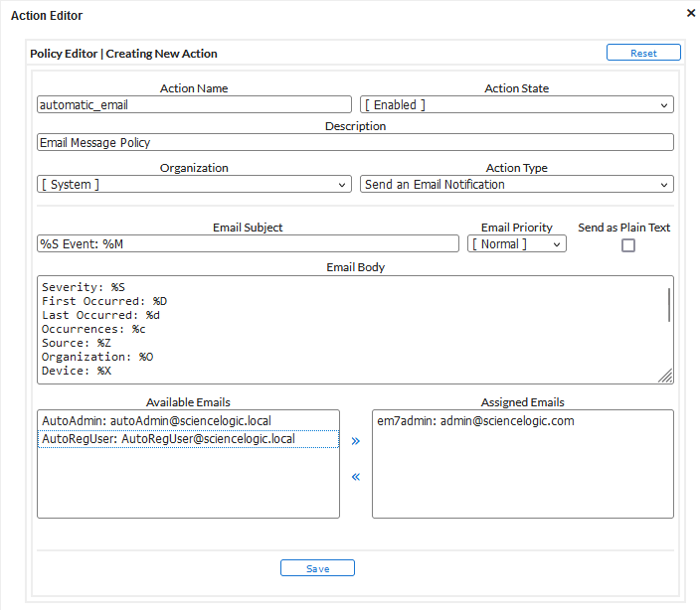Click the Save button
This screenshot has height=612, width=700.
coord(317,568)
